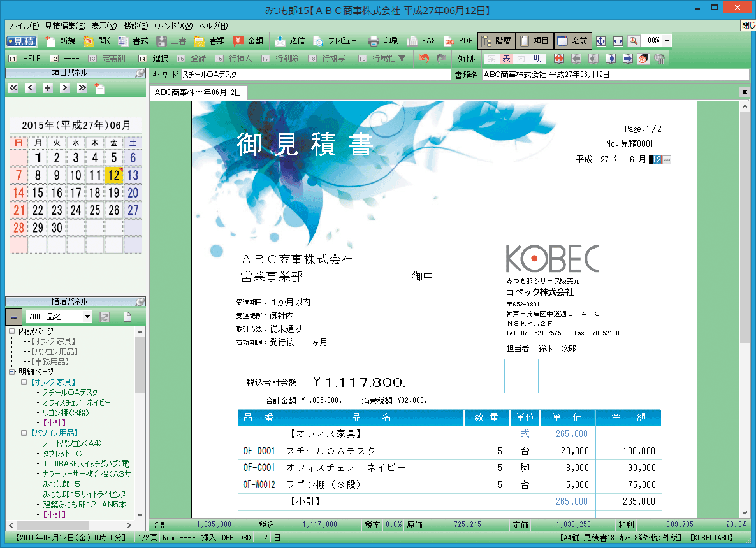Click the minus collapse button in 階層パネル
The width and height of the screenshot is (756, 548).
coord(14,317)
